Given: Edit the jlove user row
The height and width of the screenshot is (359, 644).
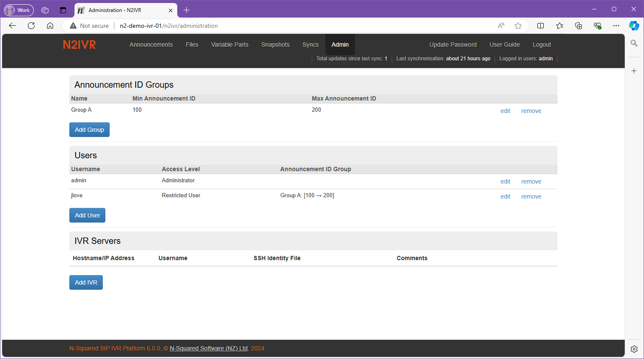Looking at the screenshot, I should pos(505,196).
